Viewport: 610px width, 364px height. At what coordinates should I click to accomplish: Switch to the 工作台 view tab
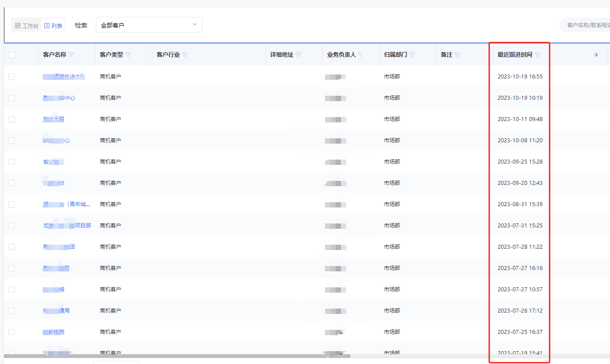pos(27,26)
